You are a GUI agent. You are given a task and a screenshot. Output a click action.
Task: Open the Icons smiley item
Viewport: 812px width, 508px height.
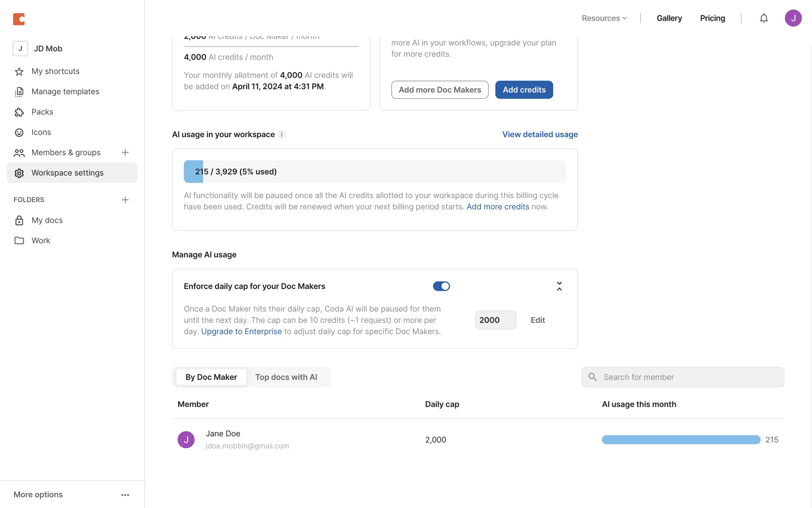[x=41, y=132]
